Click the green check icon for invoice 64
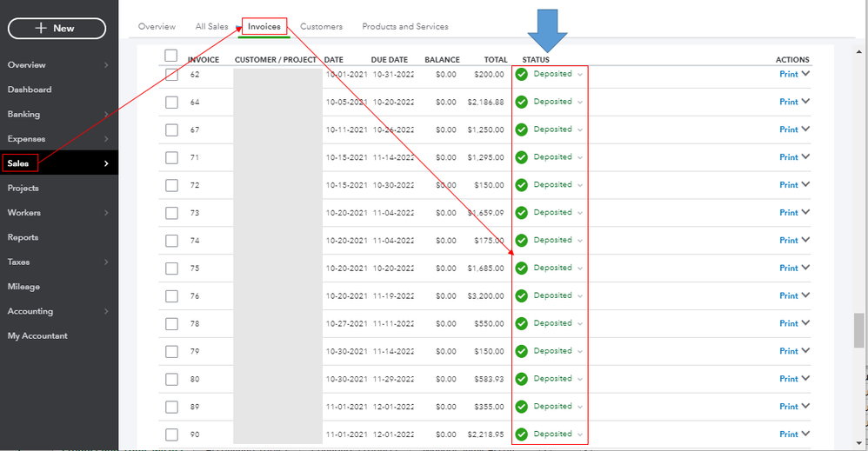868x451 pixels. coord(522,102)
